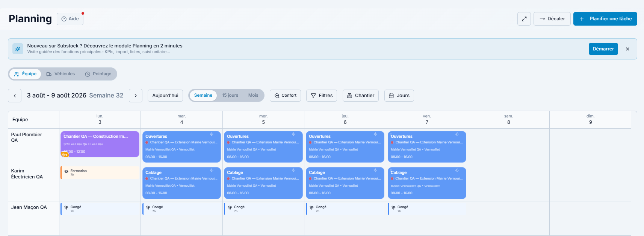Image resolution: width=644 pixels, height=236 pixels.
Task: Go to the next week chevron
Action: click(x=136, y=96)
